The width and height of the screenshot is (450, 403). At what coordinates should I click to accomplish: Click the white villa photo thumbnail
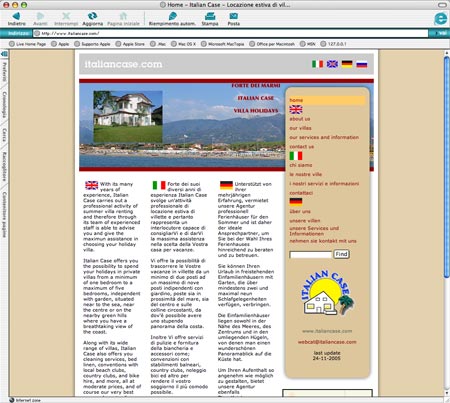tap(128, 117)
